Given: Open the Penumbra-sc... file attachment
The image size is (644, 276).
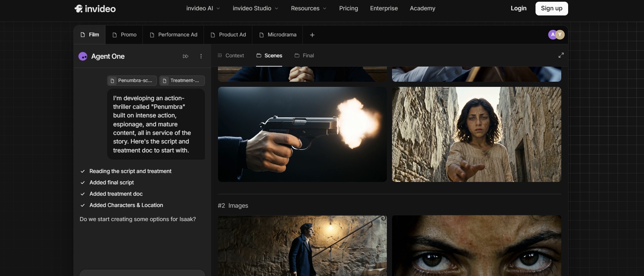Looking at the screenshot, I should (132, 81).
